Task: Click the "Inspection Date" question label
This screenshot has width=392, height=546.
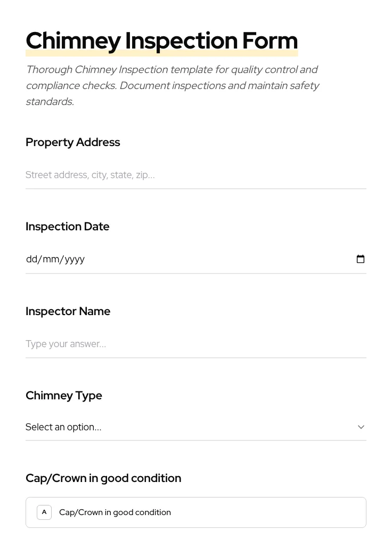Action: coord(68,227)
